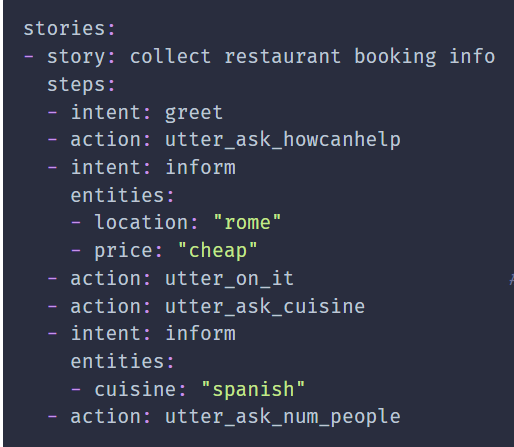Click the 'utter_ask_cuisine' action text
Viewport: 514px width, 447px height.
tap(265, 307)
